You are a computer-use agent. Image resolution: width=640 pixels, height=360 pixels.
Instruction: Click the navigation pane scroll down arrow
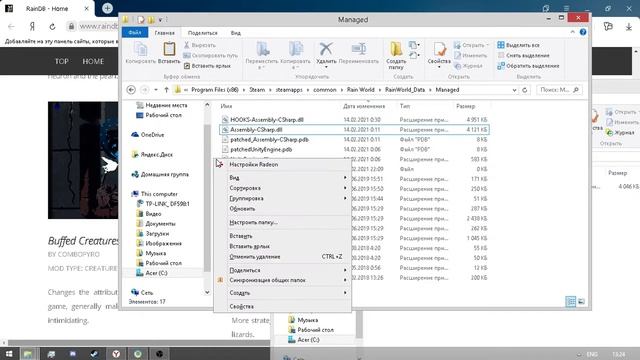(x=207, y=292)
